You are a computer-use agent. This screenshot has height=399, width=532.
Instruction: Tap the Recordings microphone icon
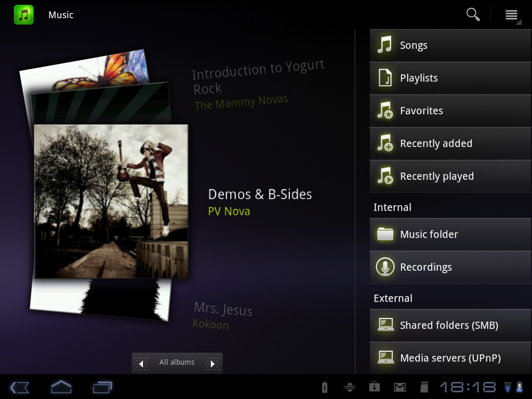385,267
